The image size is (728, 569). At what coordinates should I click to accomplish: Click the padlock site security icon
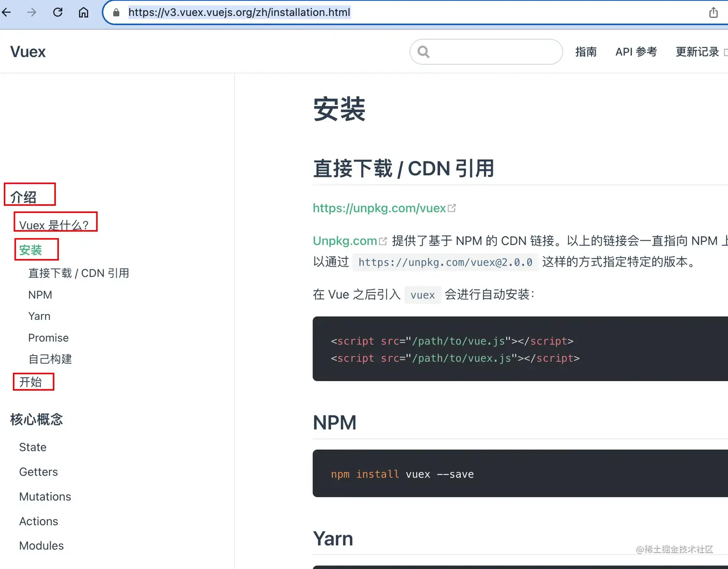[115, 13]
